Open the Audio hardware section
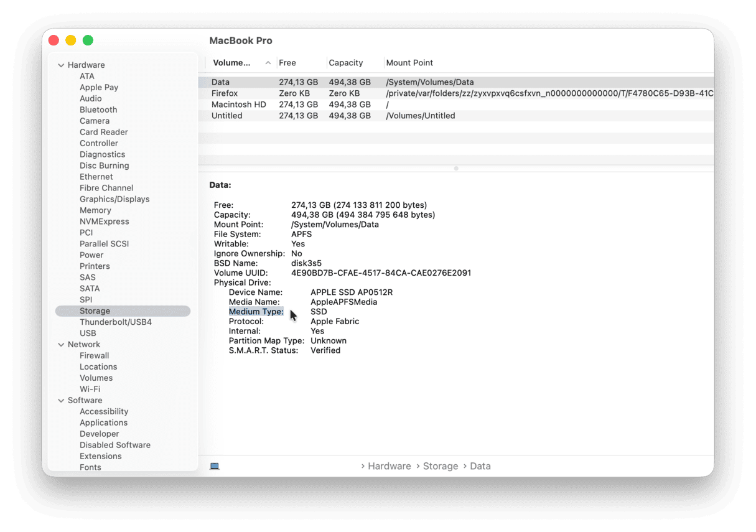Viewport: 756px width, 532px height. pos(91,99)
